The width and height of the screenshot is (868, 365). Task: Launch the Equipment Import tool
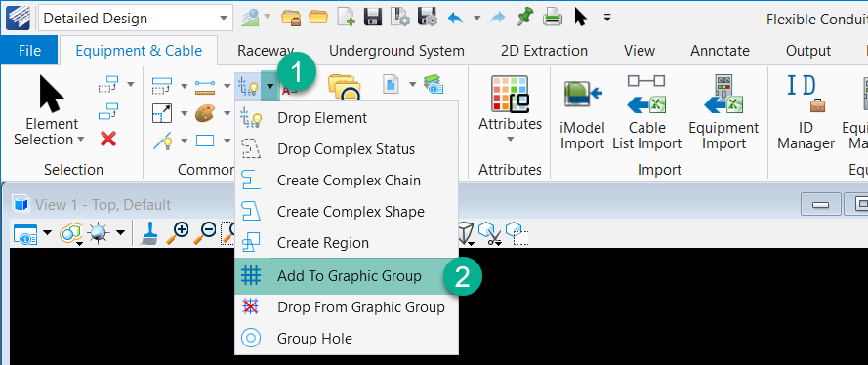pos(723,95)
